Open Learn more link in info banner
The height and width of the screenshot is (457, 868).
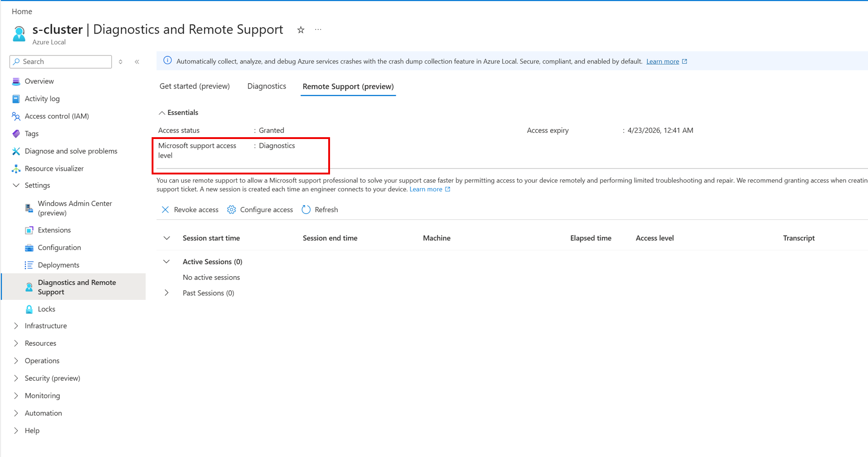(x=663, y=61)
